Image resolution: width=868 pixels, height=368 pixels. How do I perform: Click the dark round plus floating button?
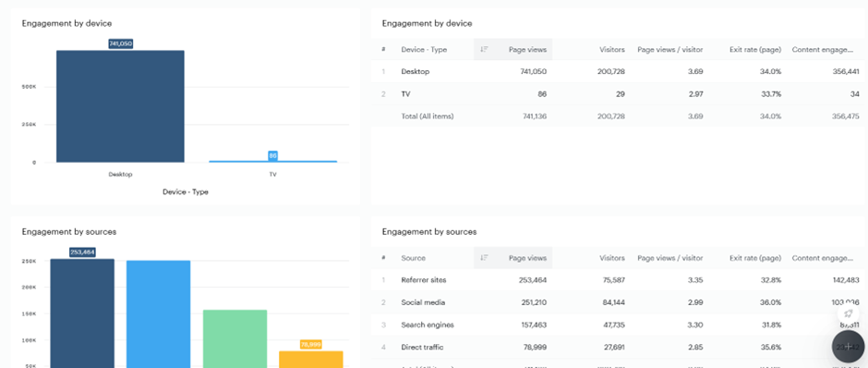[848, 347]
